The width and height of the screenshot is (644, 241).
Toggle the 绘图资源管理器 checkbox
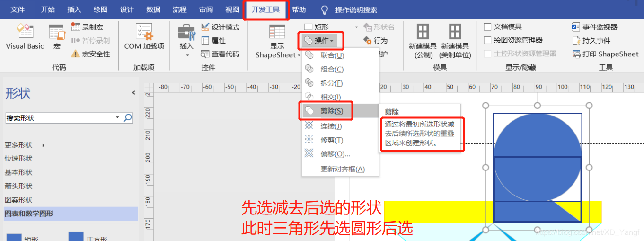click(x=487, y=40)
